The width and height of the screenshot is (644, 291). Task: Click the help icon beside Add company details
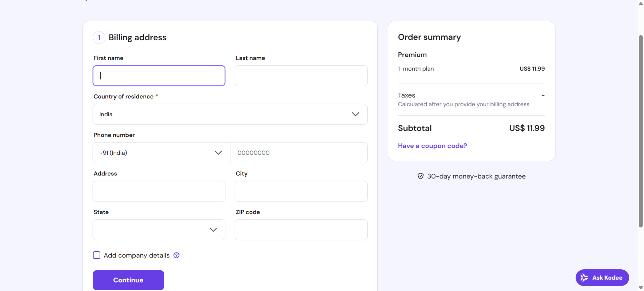tap(176, 255)
